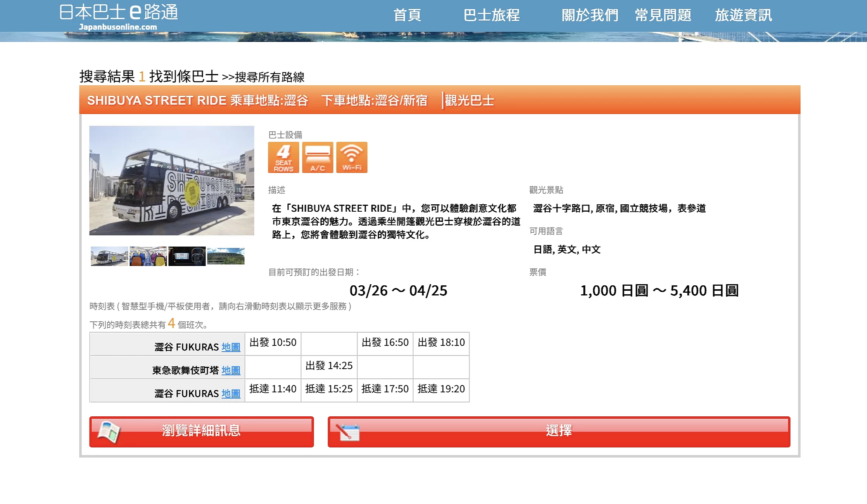The height and width of the screenshot is (504, 867).
Task: Click the >>搜尋所有路線 link
Action: (263, 77)
